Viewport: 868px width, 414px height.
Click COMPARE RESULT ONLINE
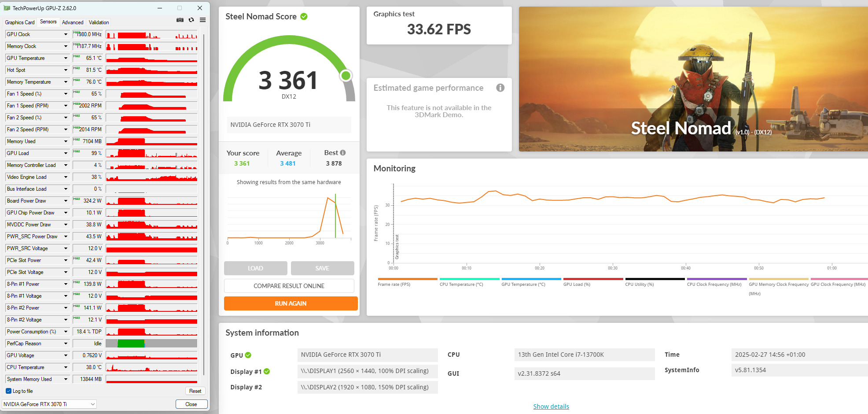[x=289, y=286]
